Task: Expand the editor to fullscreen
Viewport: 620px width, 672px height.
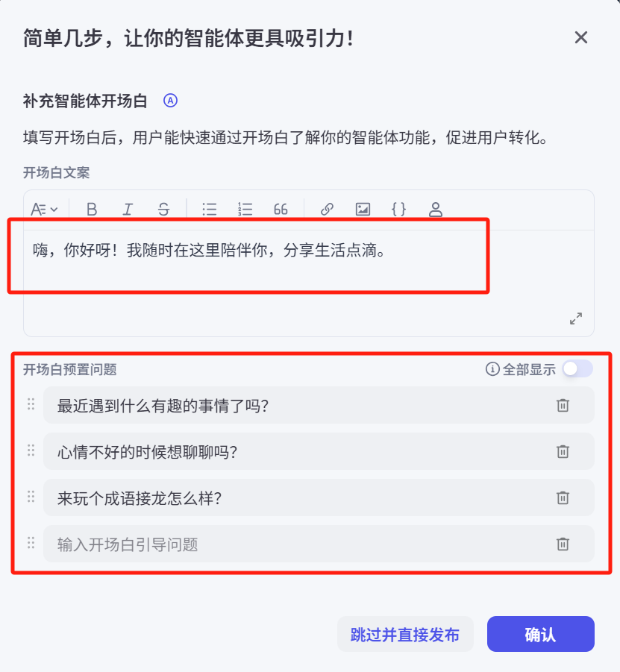Action: [x=575, y=318]
